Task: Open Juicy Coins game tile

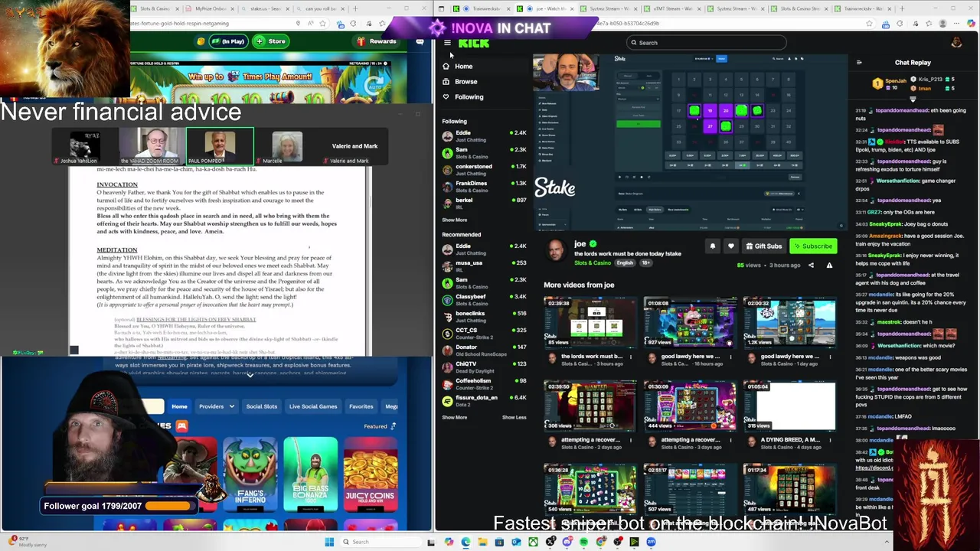Action: [x=371, y=475]
